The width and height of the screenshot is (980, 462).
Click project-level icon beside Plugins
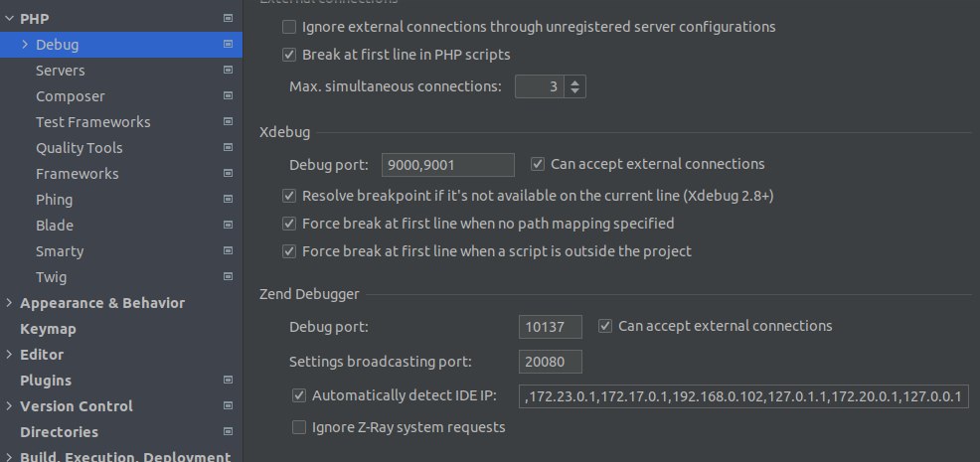[x=229, y=380]
